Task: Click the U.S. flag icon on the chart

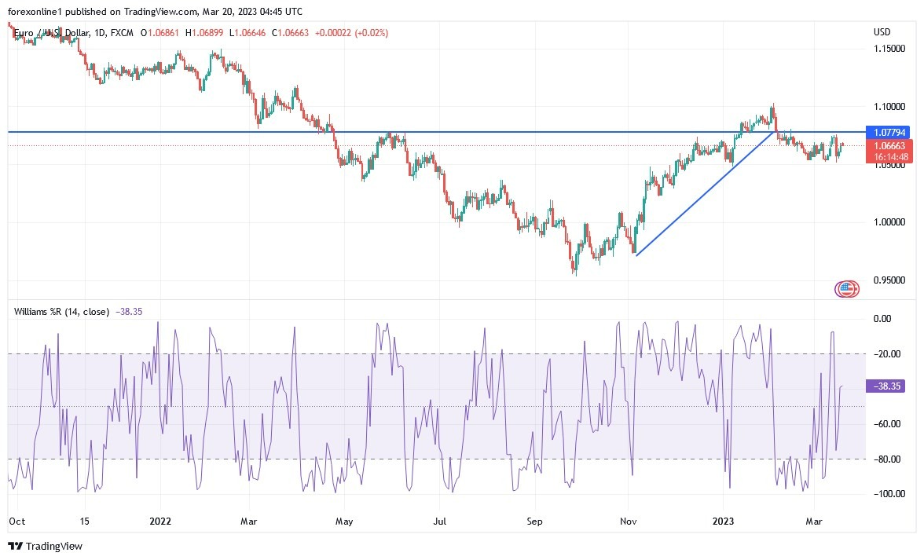Action: coord(848,288)
